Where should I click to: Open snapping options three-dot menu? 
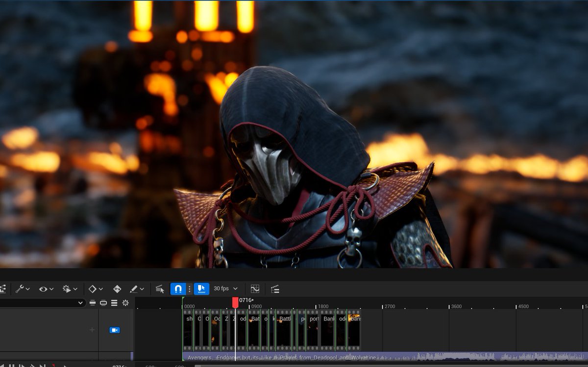tap(190, 289)
